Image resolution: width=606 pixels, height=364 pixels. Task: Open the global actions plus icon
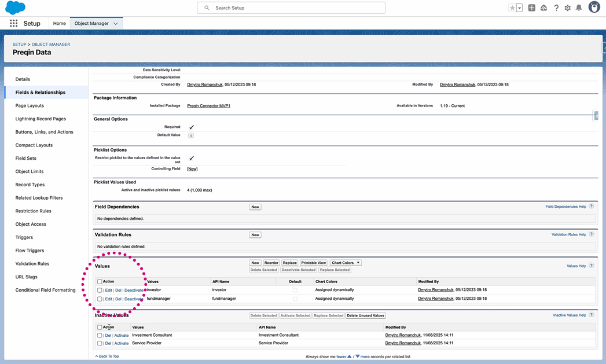coord(531,8)
